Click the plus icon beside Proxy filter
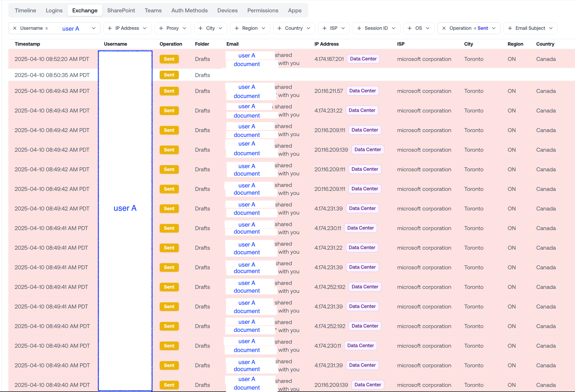The image size is (575, 392). tap(161, 28)
